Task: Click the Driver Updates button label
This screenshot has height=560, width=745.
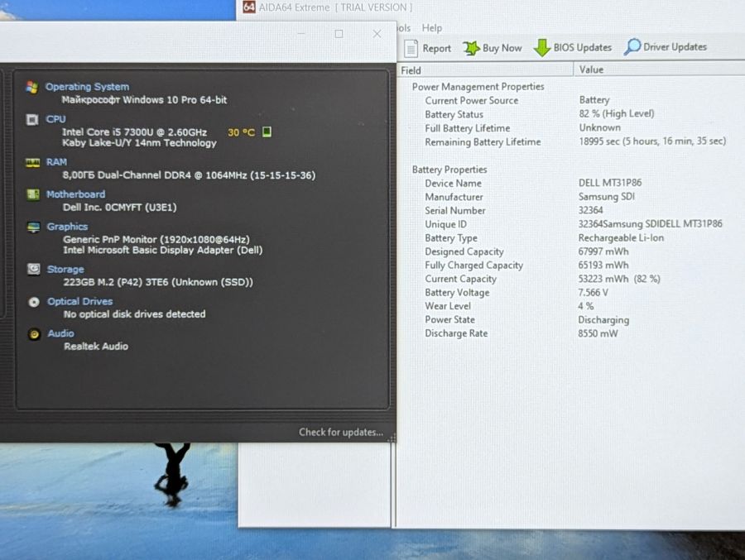Action: click(x=675, y=46)
